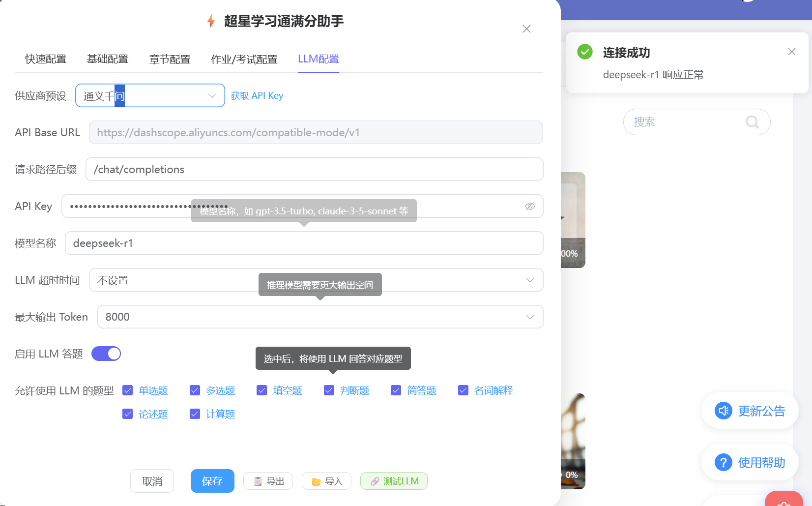Toggle the 填空题 checkbox
This screenshot has width=812, height=506.
coord(261,390)
